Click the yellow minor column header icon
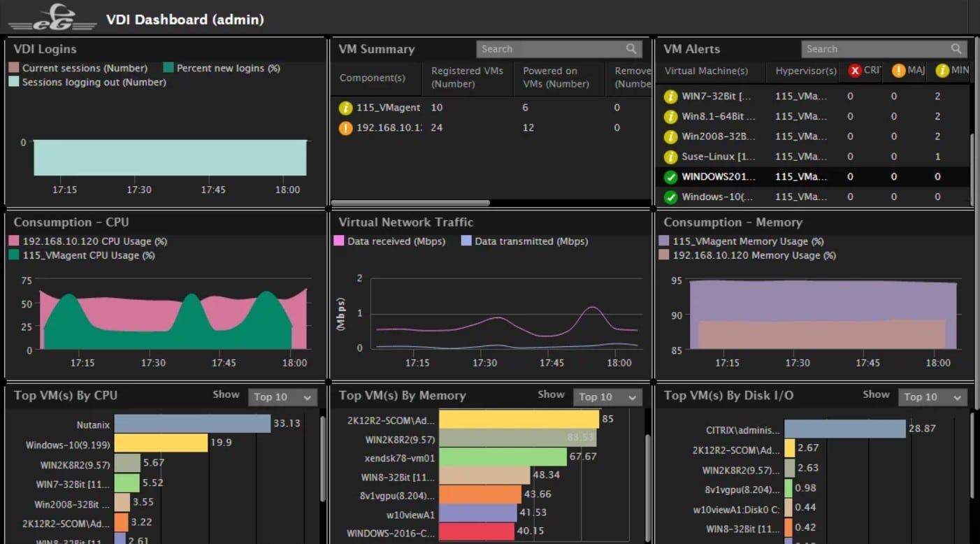This screenshot has width=980, height=544. point(942,71)
